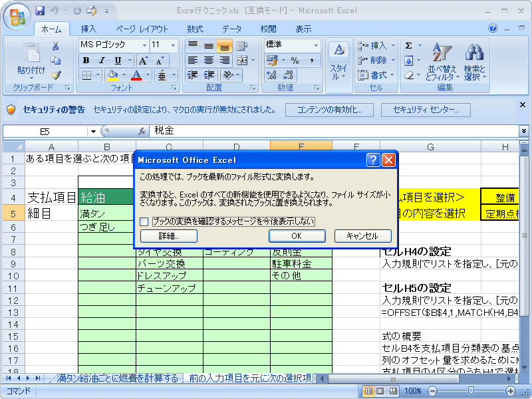
Task: Click the Undo icon in quick access toolbar
Action: tap(55, 11)
